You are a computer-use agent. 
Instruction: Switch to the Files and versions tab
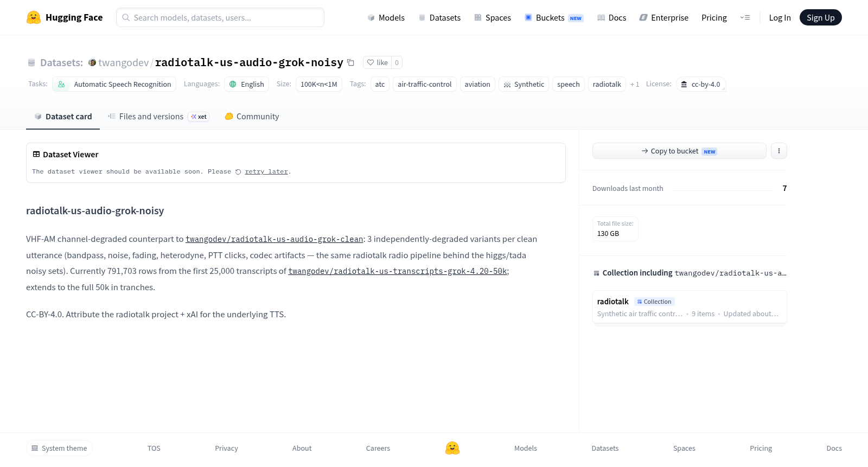coord(158,116)
